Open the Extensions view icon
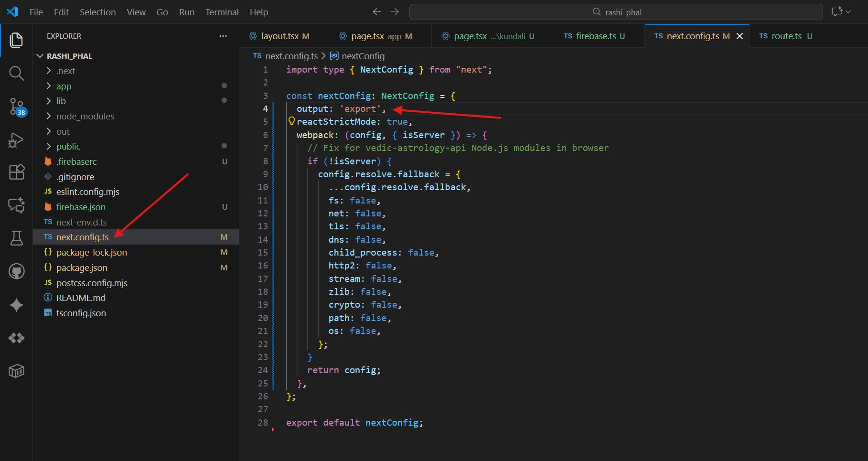The width and height of the screenshot is (868, 461). pos(16,172)
